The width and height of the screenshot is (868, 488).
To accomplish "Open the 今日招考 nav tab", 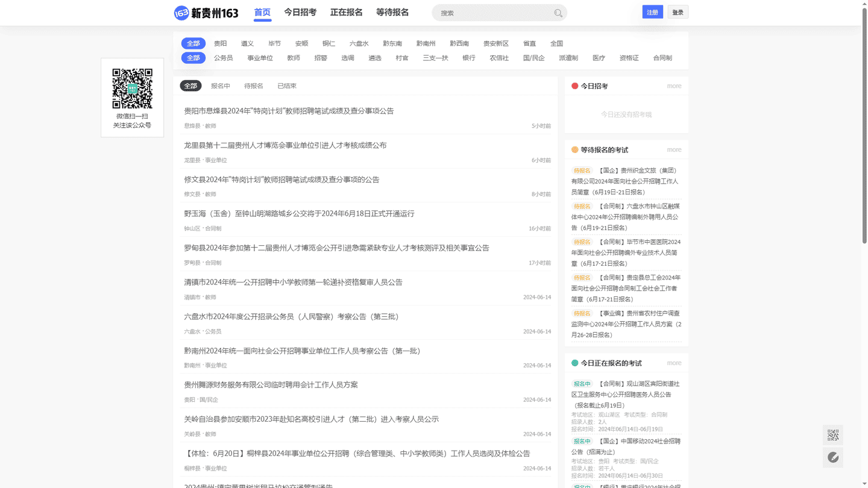I will click(x=300, y=12).
